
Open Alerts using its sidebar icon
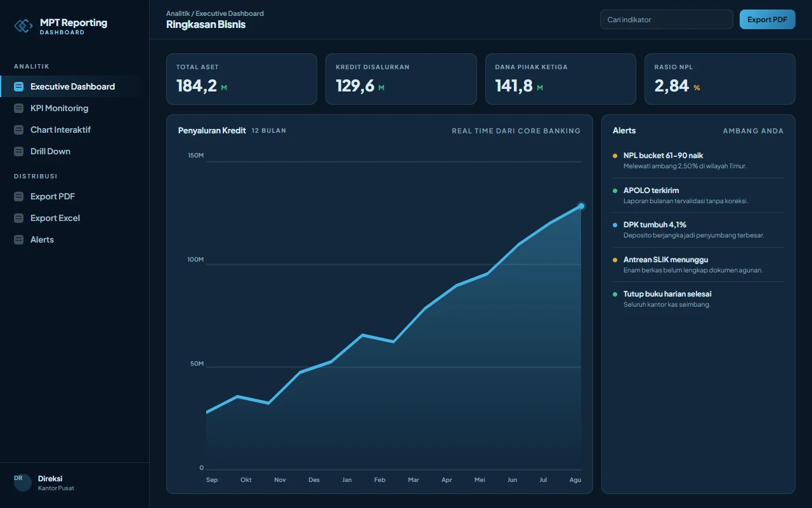coord(18,239)
